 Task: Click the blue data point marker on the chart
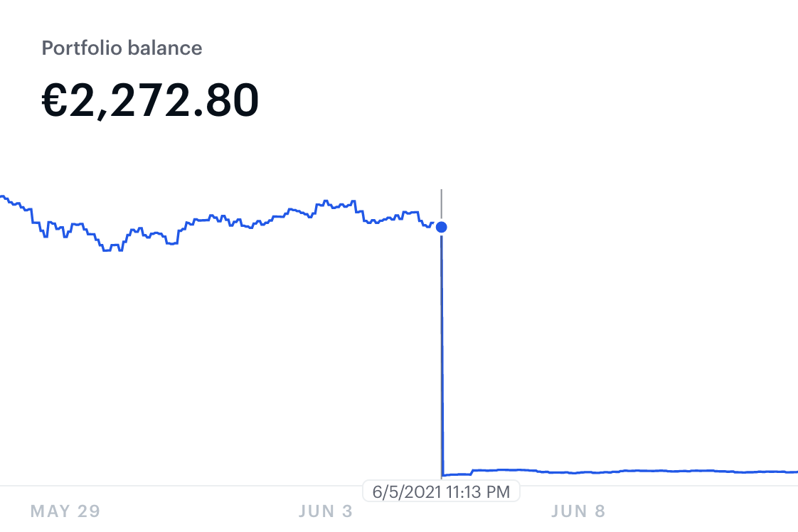click(441, 227)
